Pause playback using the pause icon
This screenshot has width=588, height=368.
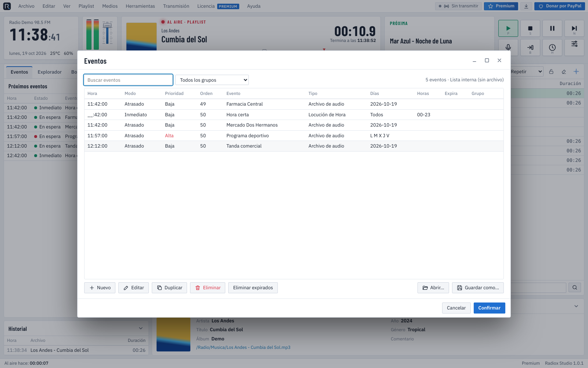click(552, 28)
